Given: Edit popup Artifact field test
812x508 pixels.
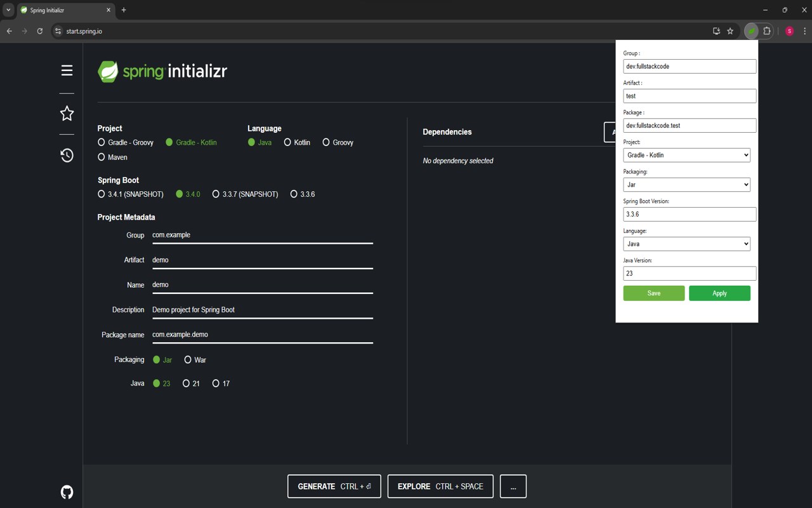Looking at the screenshot, I should [690, 96].
